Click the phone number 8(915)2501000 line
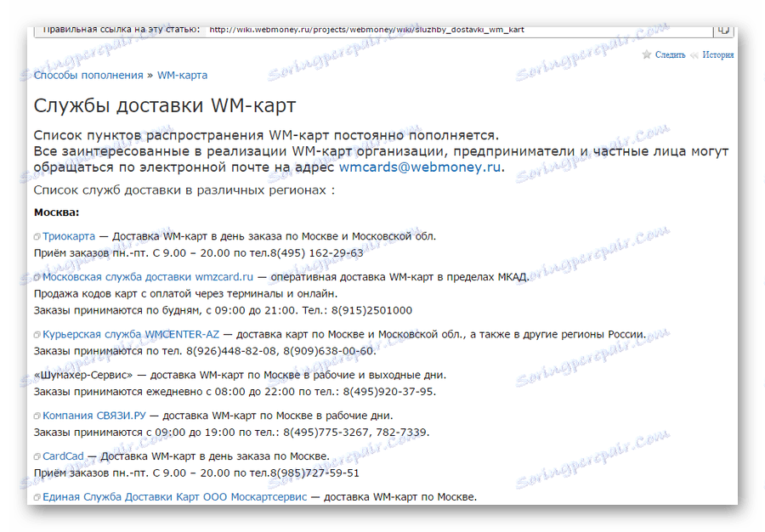This screenshot has height=532, width=765. [223, 310]
